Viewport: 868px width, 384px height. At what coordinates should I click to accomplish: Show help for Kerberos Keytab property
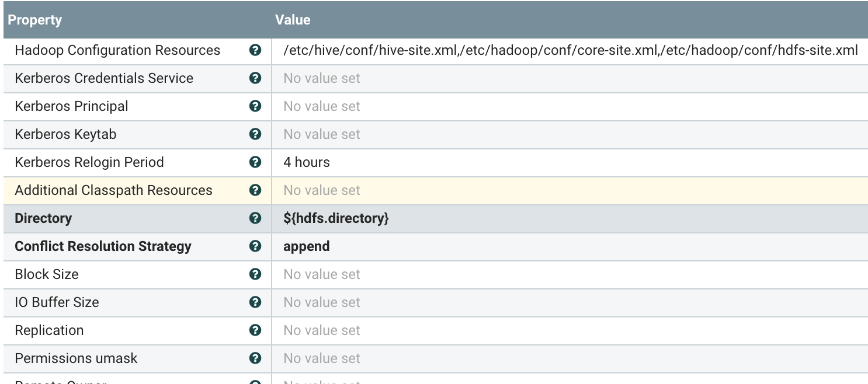[255, 134]
